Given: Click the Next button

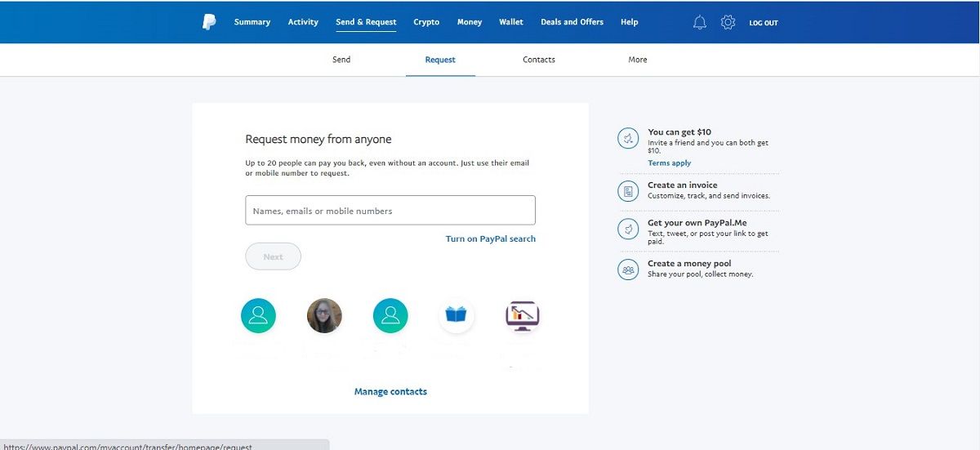Looking at the screenshot, I should (273, 256).
